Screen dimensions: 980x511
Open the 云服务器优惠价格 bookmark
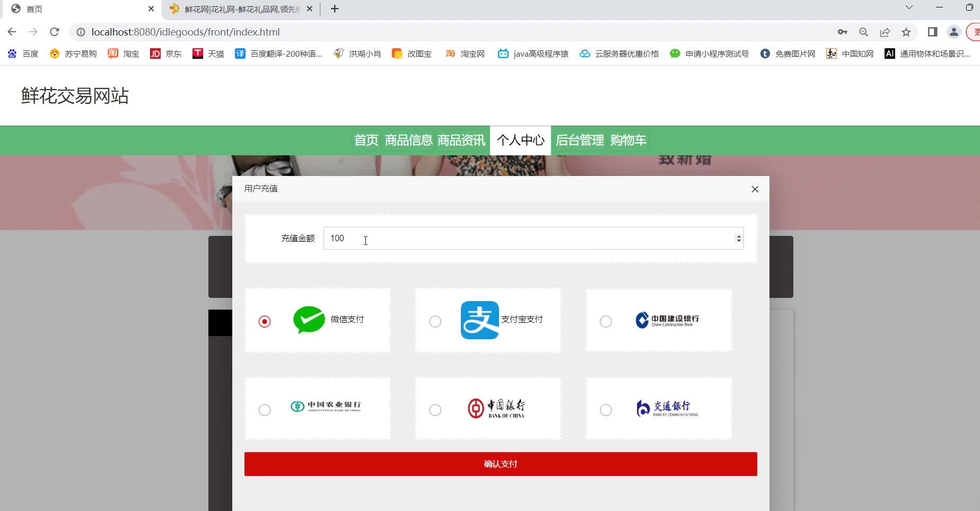619,54
